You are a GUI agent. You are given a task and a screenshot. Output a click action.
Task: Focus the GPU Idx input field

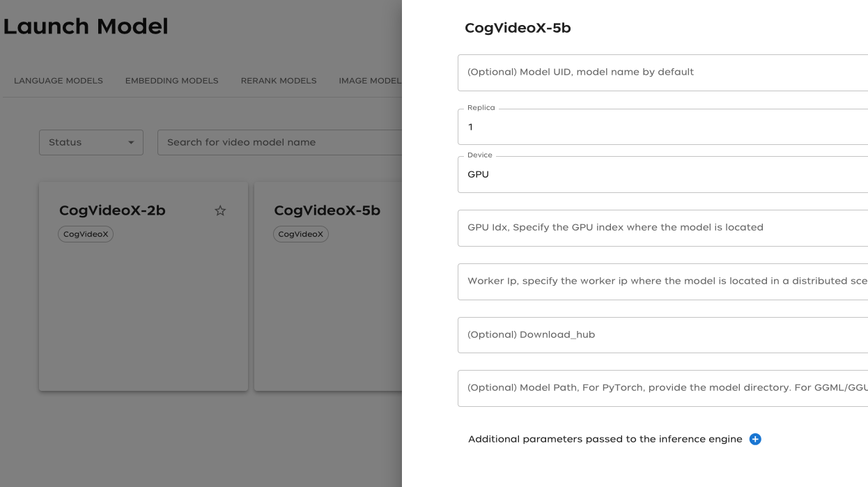[x=662, y=228]
